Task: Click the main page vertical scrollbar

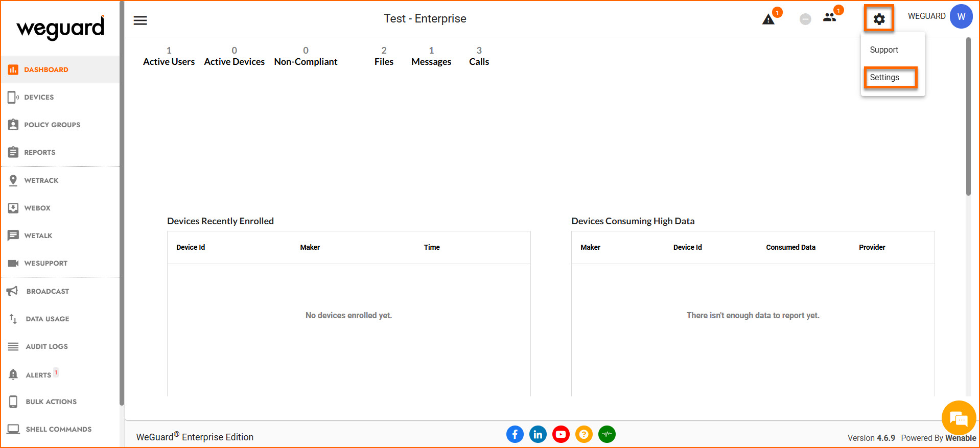Action: click(x=968, y=116)
